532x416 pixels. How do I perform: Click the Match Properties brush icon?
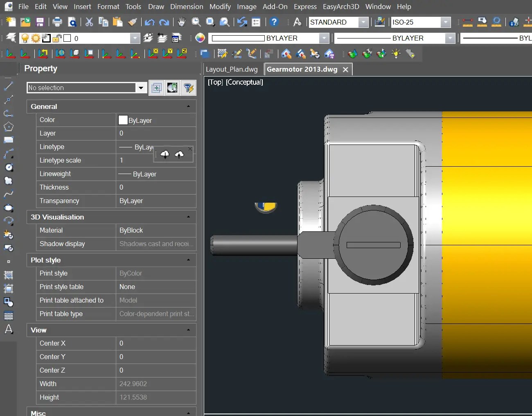[132, 22]
